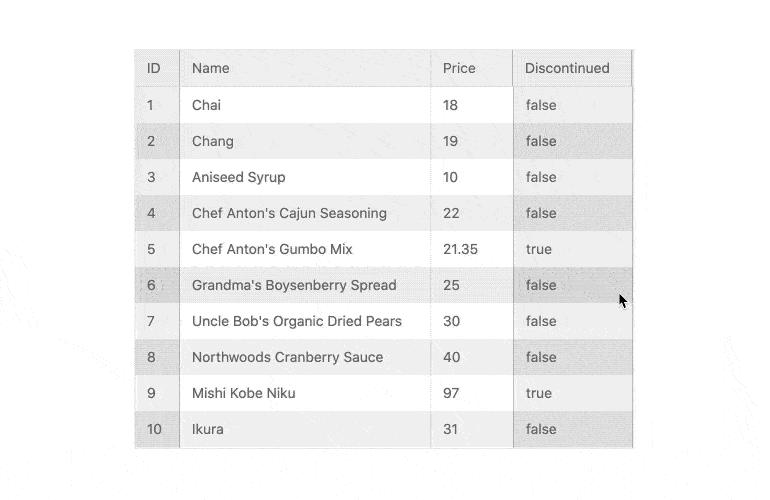This screenshot has width=770, height=500.
Task: Select Uncle Bob's Organic Dried Pears
Action: point(297,321)
